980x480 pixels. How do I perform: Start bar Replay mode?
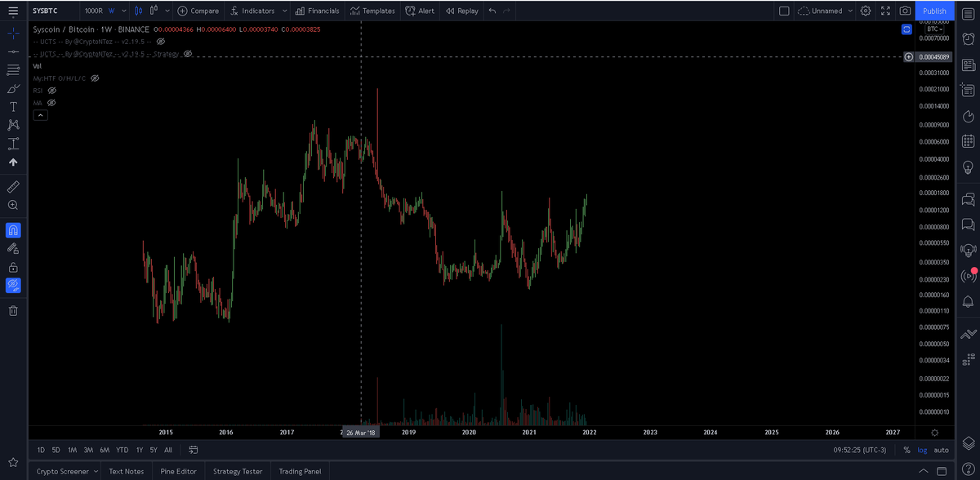[462, 11]
